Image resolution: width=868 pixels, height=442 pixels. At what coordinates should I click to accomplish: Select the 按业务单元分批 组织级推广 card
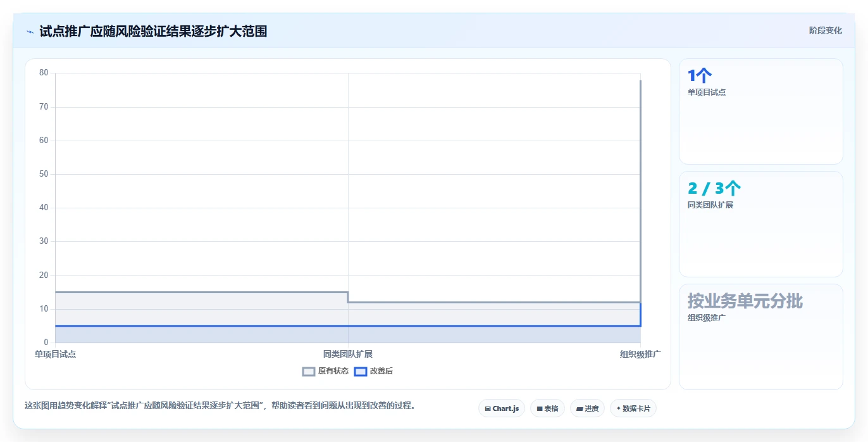tap(761, 337)
